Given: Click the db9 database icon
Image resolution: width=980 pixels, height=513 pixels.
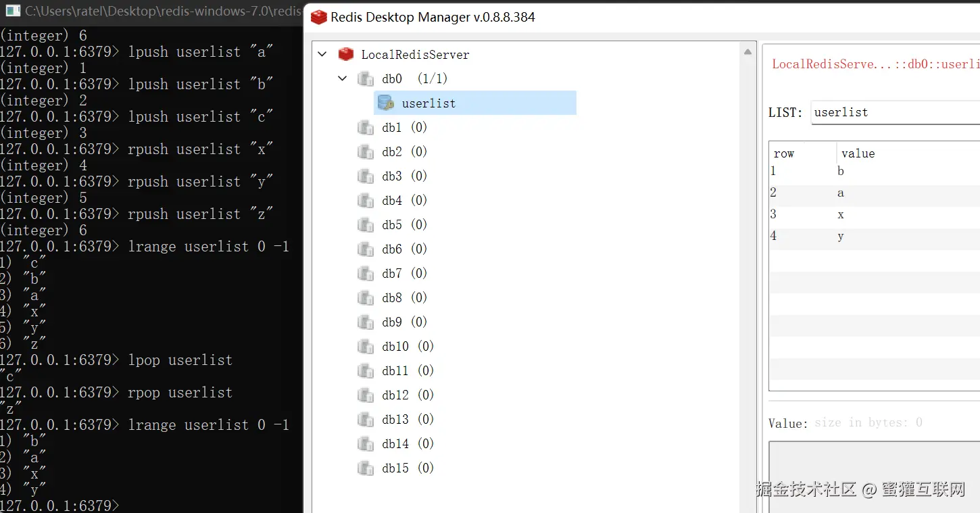Looking at the screenshot, I should coord(366,322).
